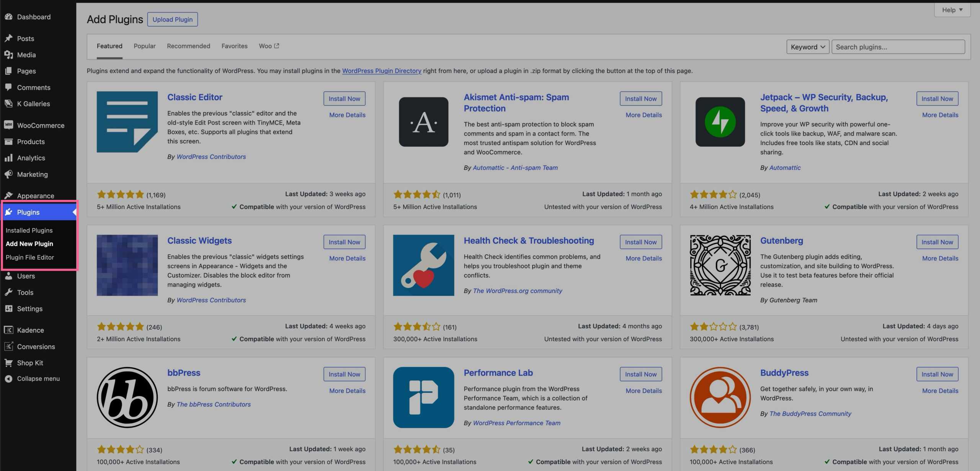Click the Settings sliders icon
Screen dimensions: 980x471
(x=8, y=309)
